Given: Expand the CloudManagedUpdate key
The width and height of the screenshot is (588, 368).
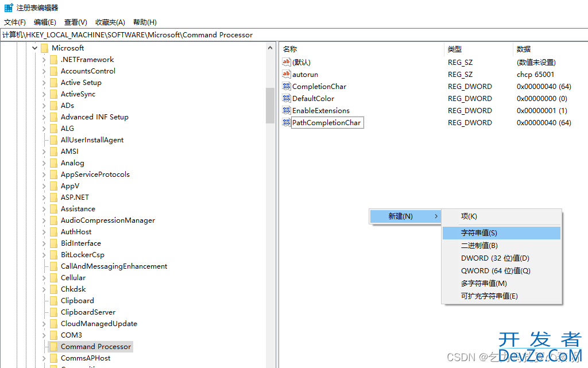Looking at the screenshot, I should pos(44,324).
